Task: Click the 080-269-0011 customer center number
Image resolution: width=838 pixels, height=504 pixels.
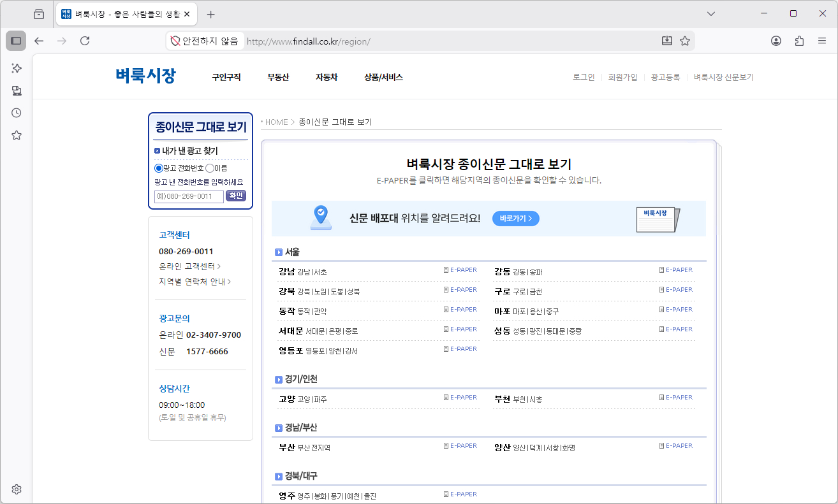Action: tap(186, 251)
